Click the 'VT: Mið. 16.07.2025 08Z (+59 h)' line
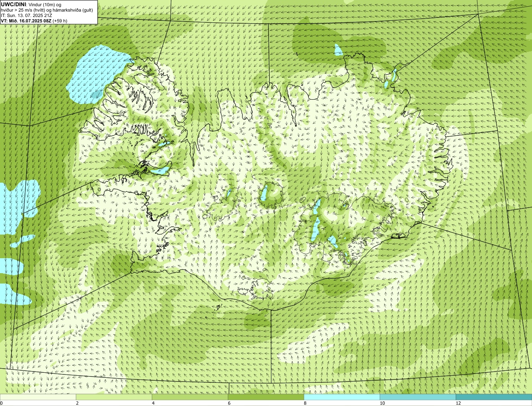 (34, 21)
